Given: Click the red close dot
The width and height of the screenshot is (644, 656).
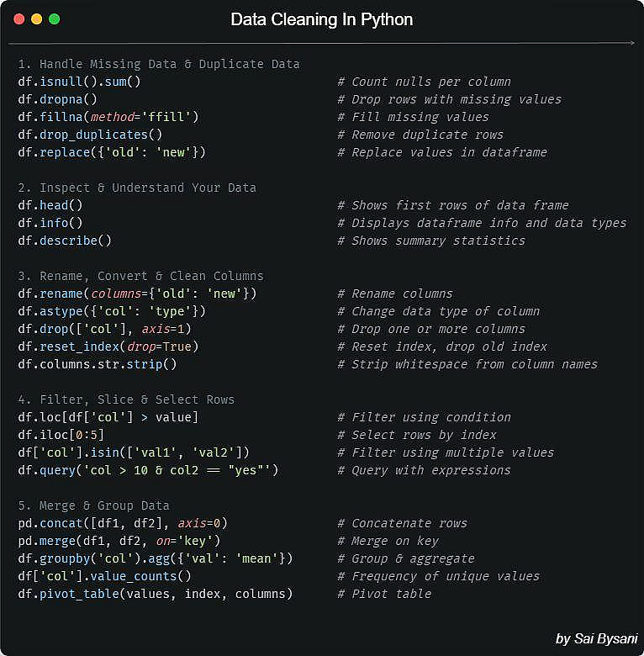Looking at the screenshot, I should coord(19,19).
